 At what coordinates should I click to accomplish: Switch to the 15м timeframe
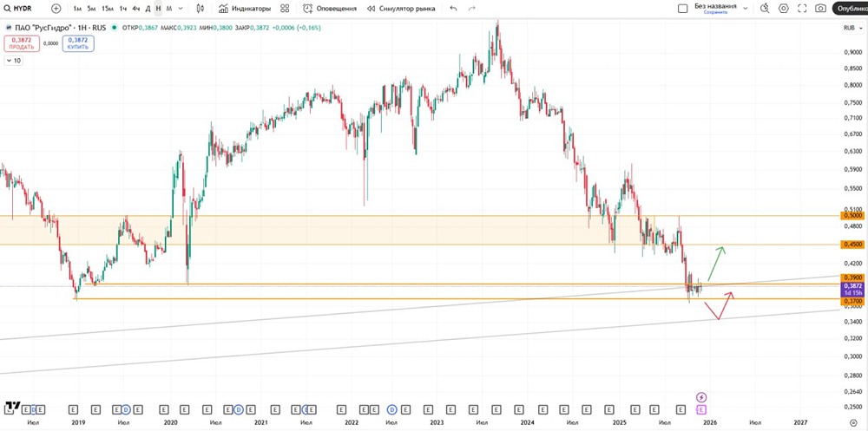108,9
